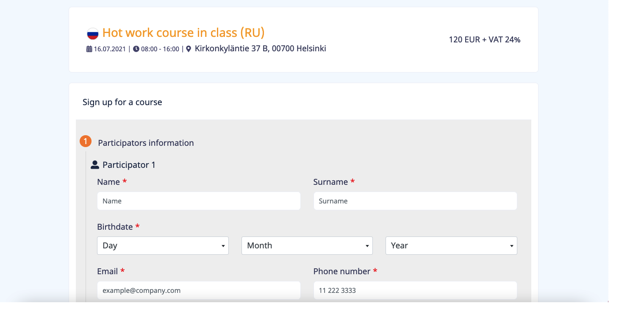This screenshot has width=644, height=320.
Task: Click the clock icon before 08:00 - 16:00
Action: [x=136, y=49]
